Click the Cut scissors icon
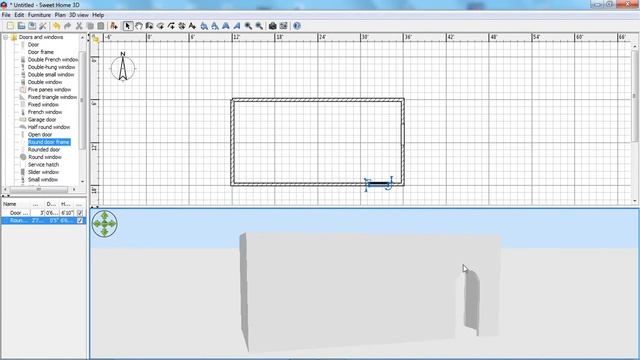 click(x=79, y=26)
